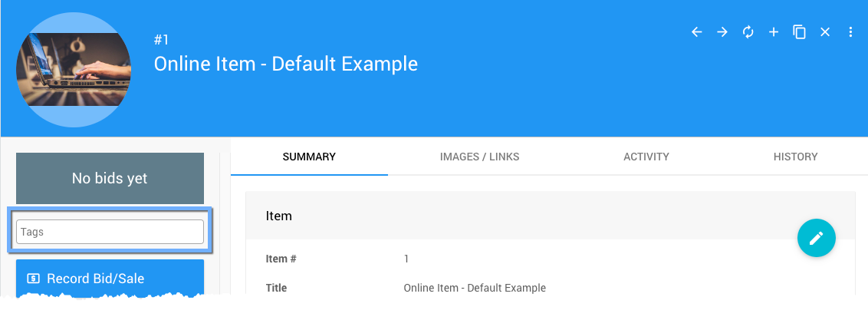Click the pencil edit button
The width and height of the screenshot is (868, 320).
coord(816,238)
